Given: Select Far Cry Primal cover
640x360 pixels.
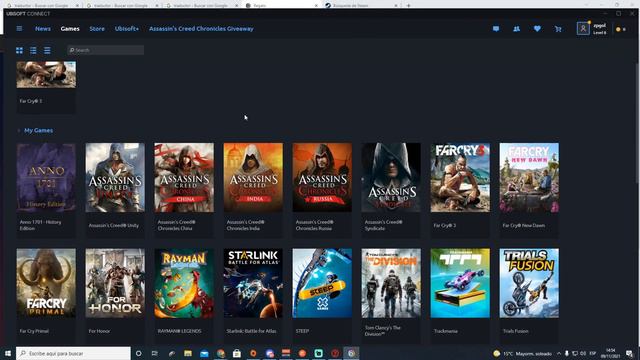Looking at the screenshot, I should tap(46, 283).
